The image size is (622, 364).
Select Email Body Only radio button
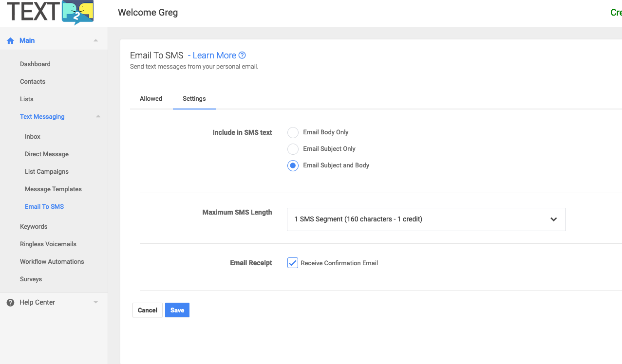click(x=293, y=132)
